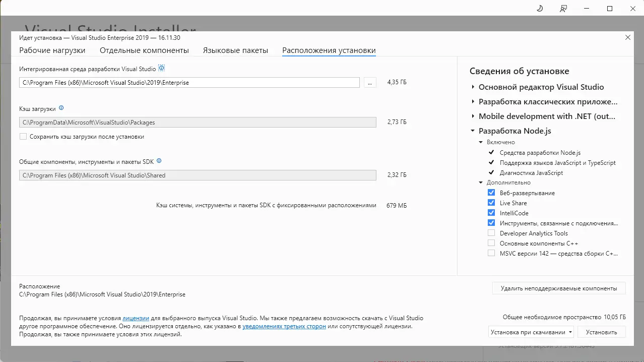Image resolution: width=644 pixels, height=362 pixels.
Task: Click info icon beside Общие компоненты label
Action: point(159,161)
